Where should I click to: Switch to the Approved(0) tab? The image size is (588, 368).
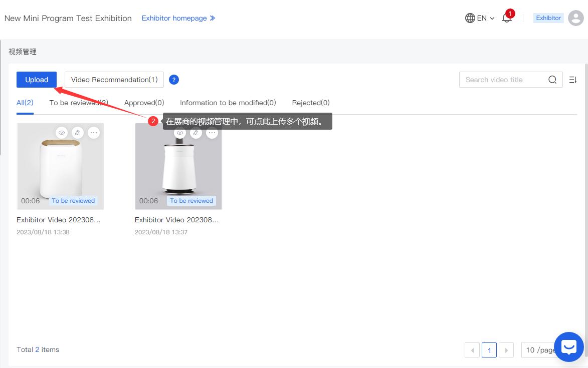(144, 103)
